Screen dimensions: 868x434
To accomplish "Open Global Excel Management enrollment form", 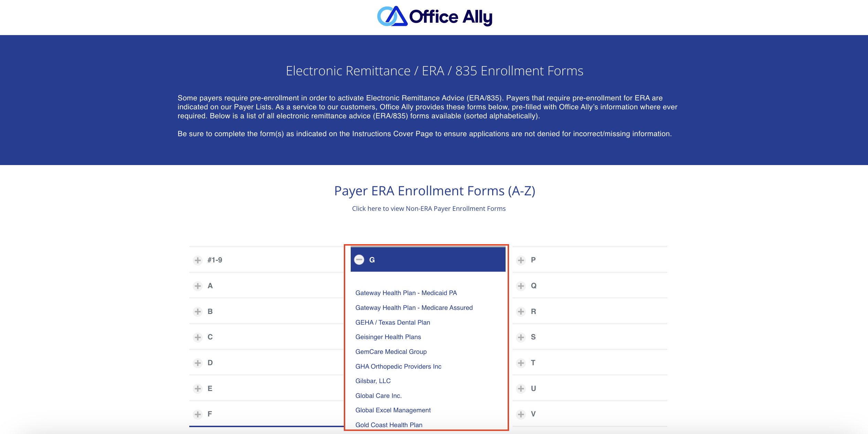I will pyautogui.click(x=393, y=410).
